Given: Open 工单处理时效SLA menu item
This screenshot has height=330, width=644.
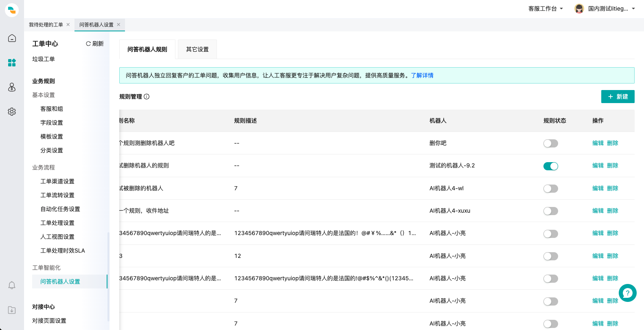Looking at the screenshot, I should 63,251.
